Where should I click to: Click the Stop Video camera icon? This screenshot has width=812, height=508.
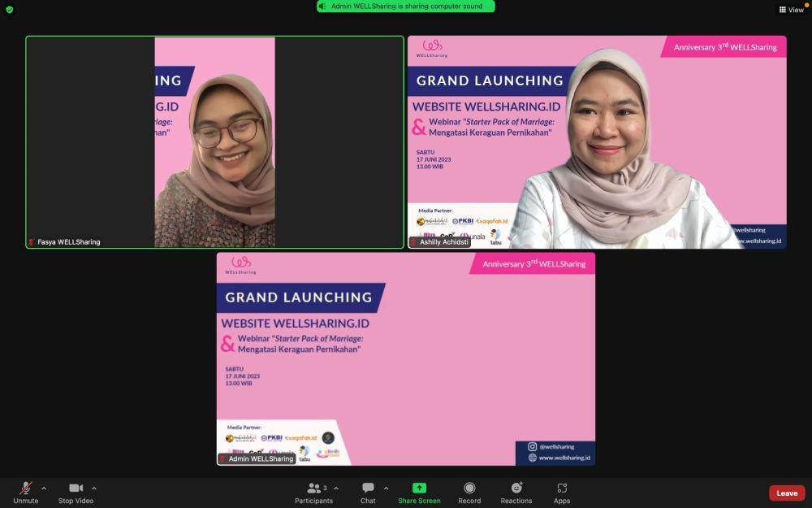[x=76, y=488]
